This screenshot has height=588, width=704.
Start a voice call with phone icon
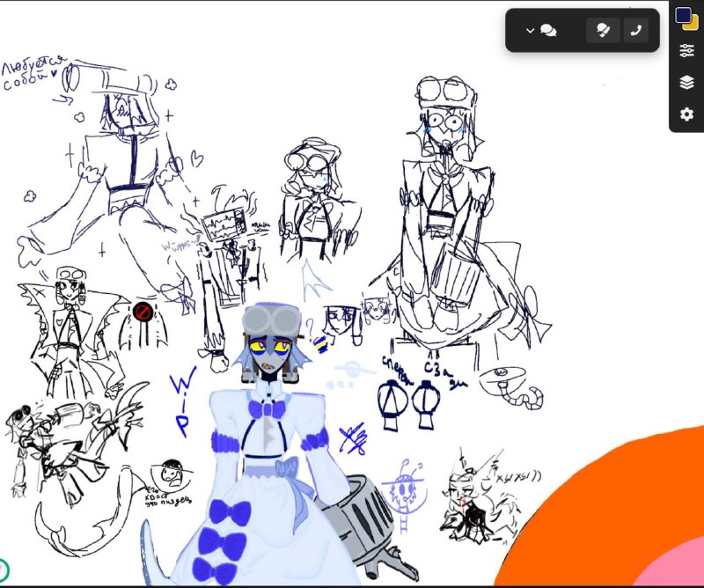coord(635,31)
